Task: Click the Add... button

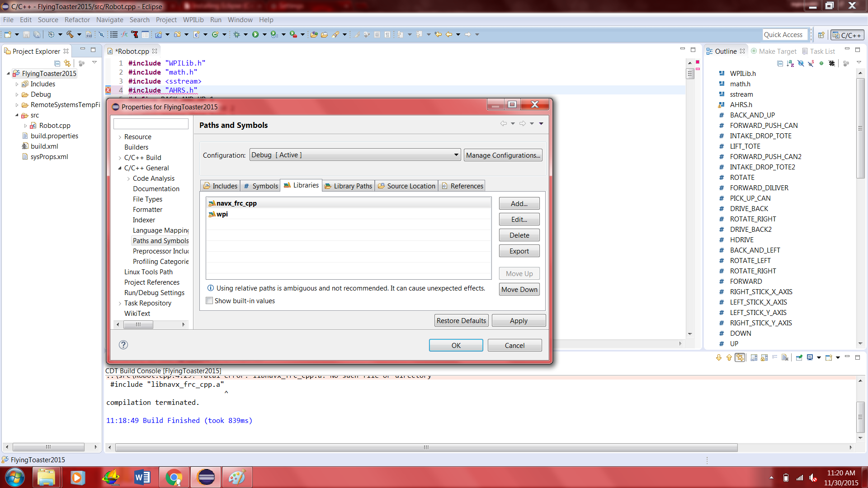Action: 519,203
